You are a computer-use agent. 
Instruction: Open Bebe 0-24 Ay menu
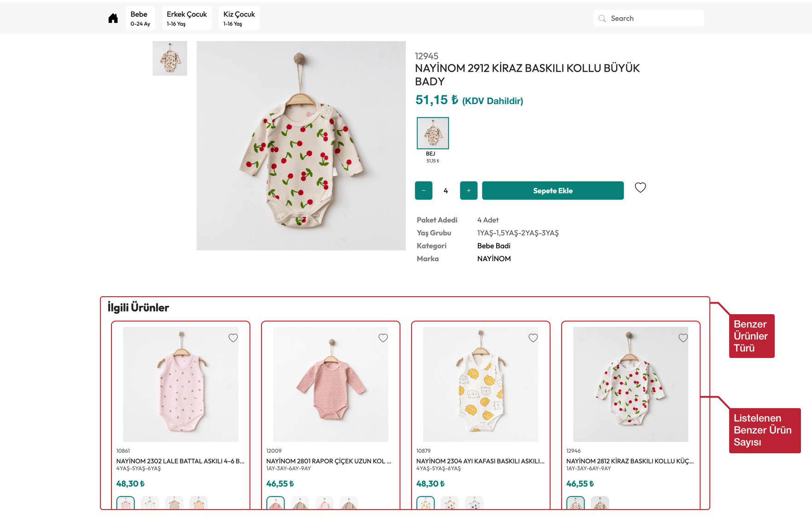pos(140,18)
